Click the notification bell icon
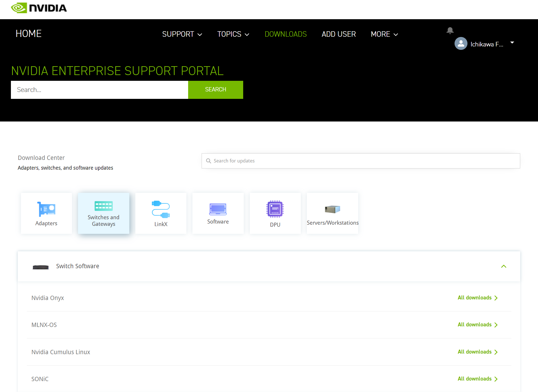This screenshot has height=392, width=538. point(450,30)
